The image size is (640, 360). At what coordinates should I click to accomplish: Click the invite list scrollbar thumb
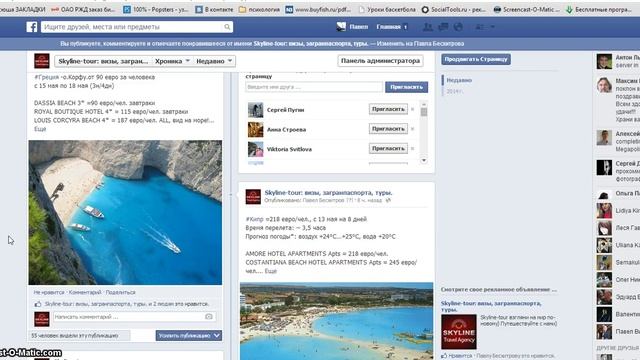pos(424,111)
